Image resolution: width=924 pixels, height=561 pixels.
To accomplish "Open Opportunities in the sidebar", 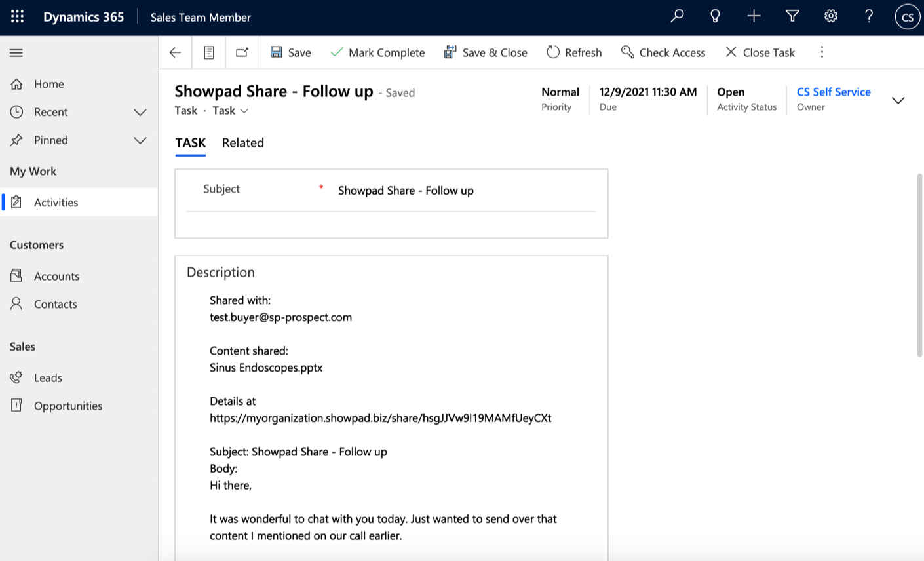I will 67,406.
